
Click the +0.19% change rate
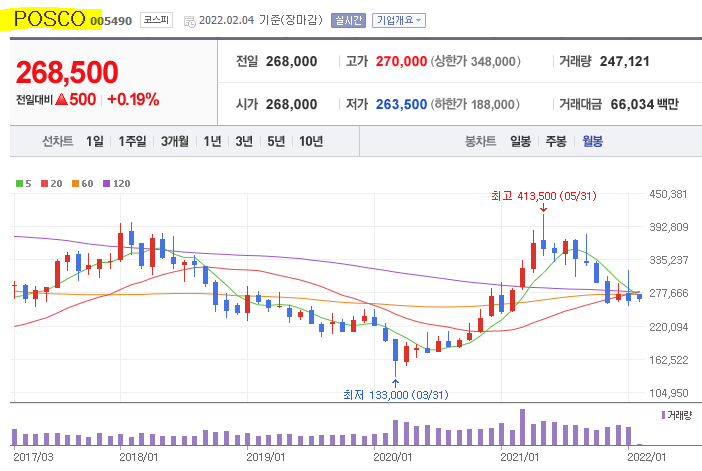[x=133, y=99]
